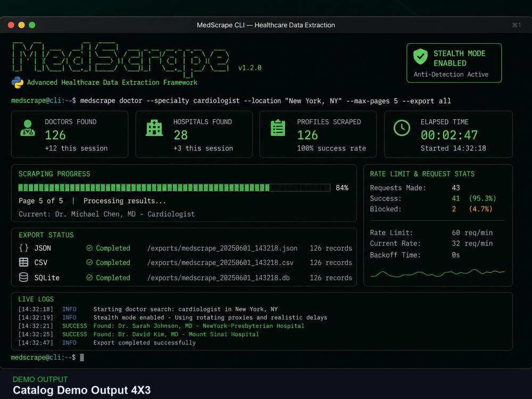This screenshot has height=399, width=532.
Task: Click the 'LIVE LOGS' heading
Action: tap(36, 299)
